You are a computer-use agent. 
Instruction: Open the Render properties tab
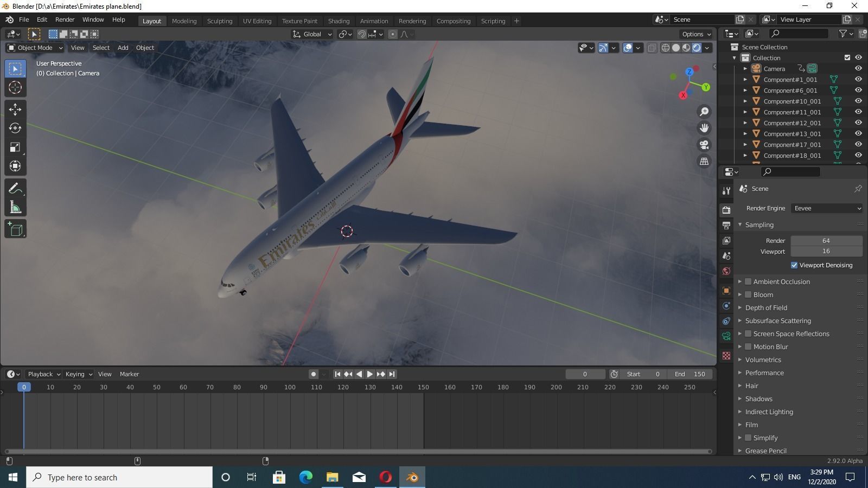726,210
